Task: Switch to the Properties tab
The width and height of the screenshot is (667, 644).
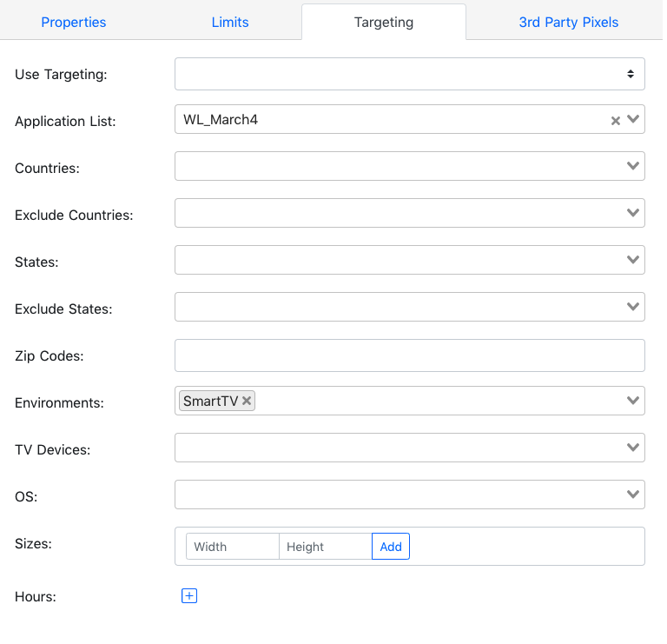Action: [74, 22]
